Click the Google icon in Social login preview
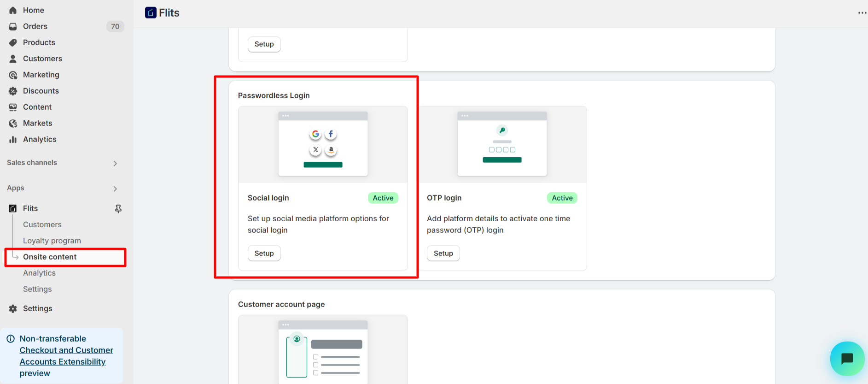 315,134
